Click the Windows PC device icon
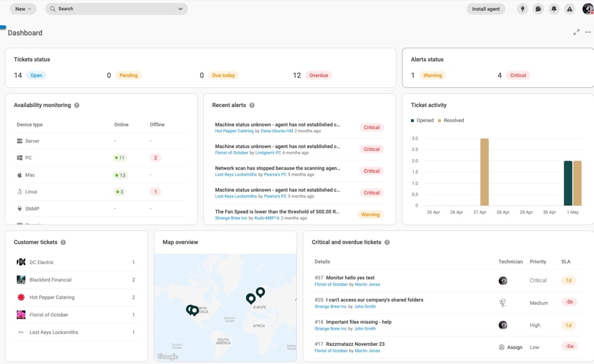The image size is (594, 364). tap(20, 157)
